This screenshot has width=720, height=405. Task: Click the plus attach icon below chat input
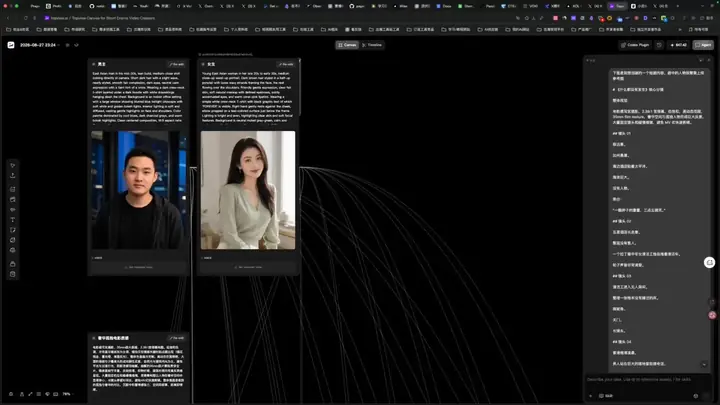pyautogui.click(x=591, y=396)
